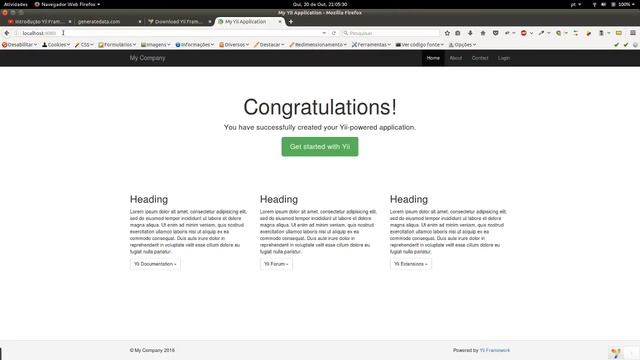
Task: Open Navegador Web Firefox app menu
Action: pyautogui.click(x=67, y=4)
